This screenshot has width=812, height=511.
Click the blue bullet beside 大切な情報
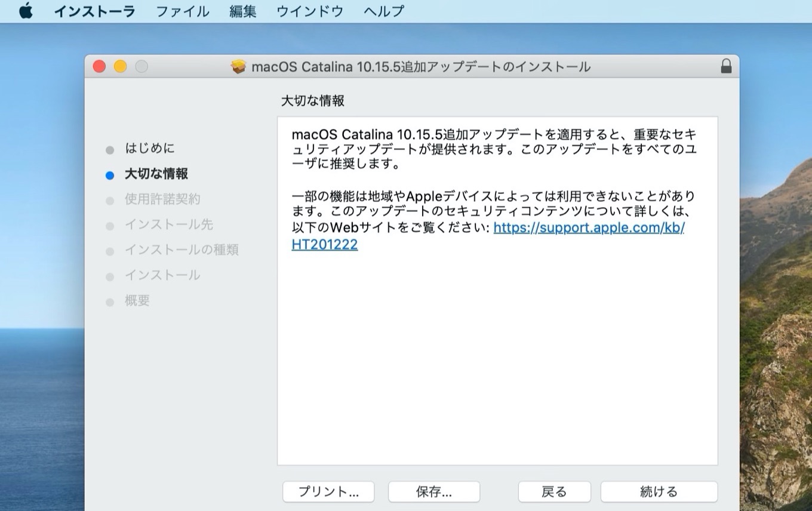coord(109,176)
